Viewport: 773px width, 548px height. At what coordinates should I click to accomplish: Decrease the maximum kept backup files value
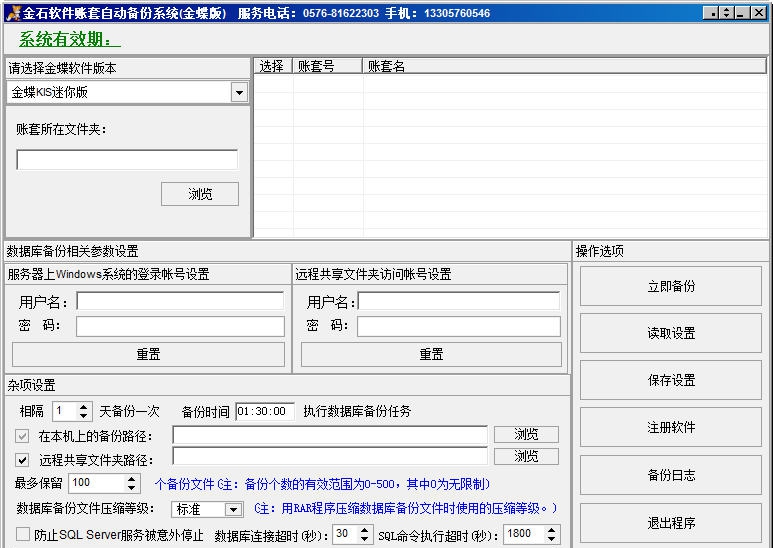pyautogui.click(x=132, y=488)
